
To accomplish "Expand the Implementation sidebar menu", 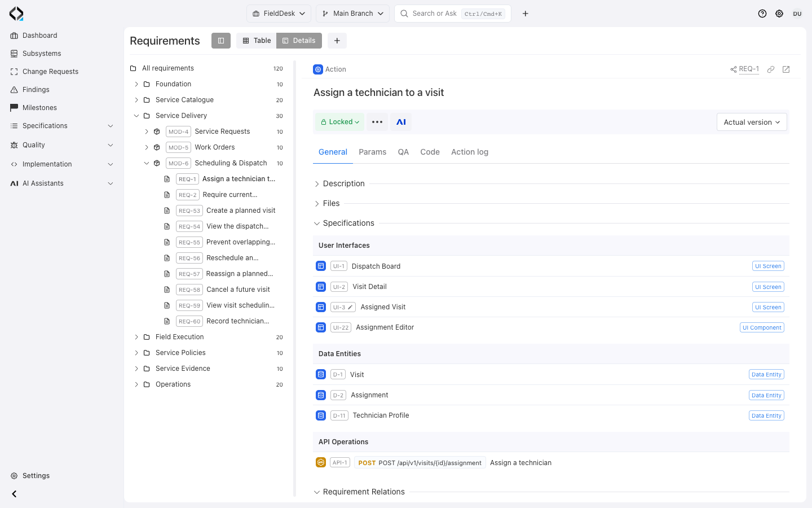I will tap(111, 164).
